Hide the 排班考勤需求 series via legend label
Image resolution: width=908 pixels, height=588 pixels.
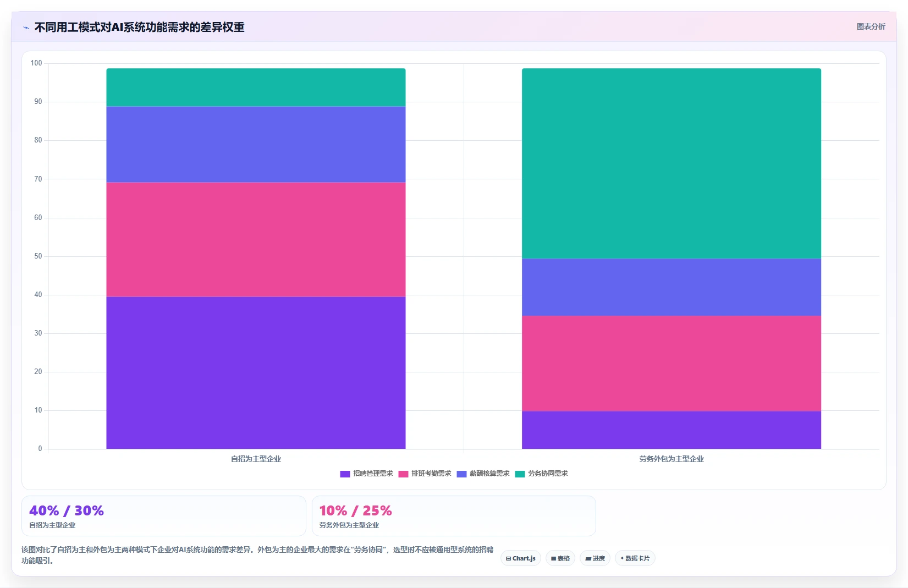[431, 474]
